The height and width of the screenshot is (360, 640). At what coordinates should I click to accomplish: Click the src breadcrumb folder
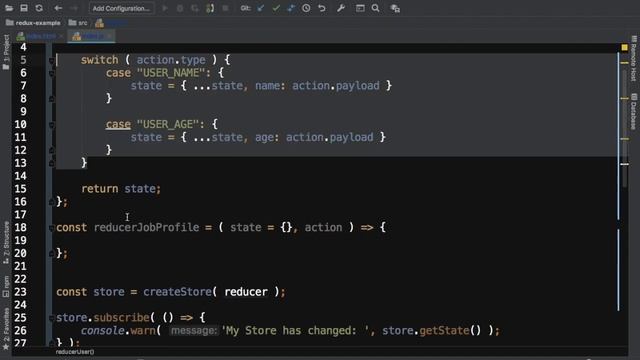click(x=78, y=23)
